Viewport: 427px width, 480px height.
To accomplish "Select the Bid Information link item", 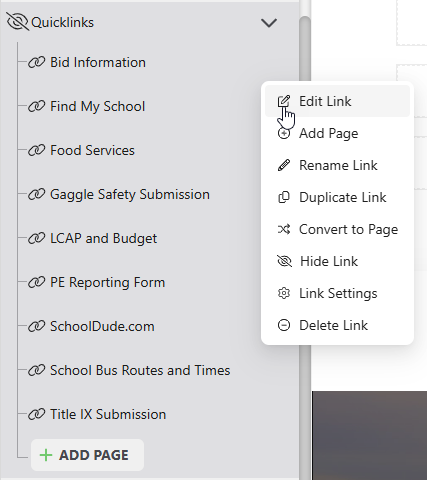I will click(98, 62).
